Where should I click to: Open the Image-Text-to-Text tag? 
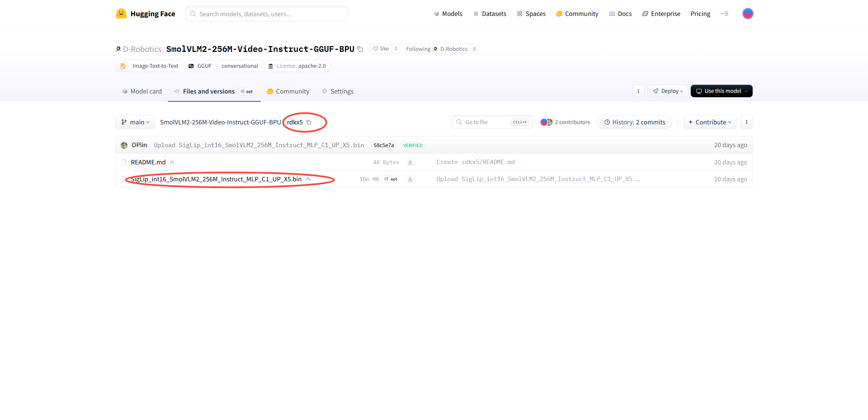coord(149,66)
